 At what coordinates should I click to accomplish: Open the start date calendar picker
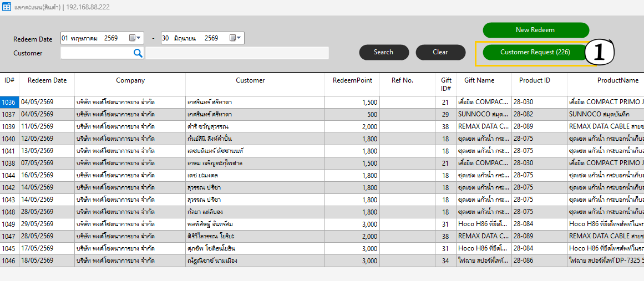click(x=135, y=38)
